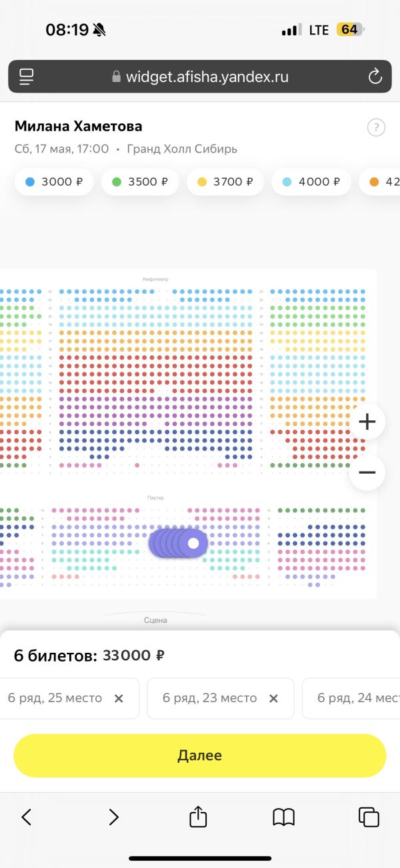Zoom out the seat map with minus
Screen dimensions: 400x868
[367, 472]
